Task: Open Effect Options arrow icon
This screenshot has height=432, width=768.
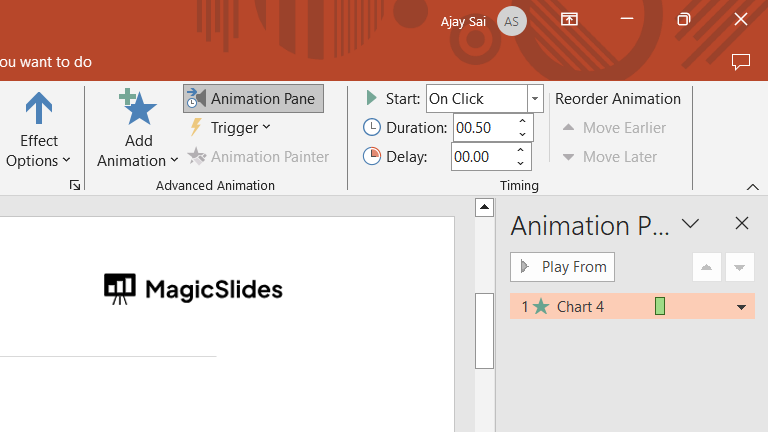Action: [x=38, y=110]
